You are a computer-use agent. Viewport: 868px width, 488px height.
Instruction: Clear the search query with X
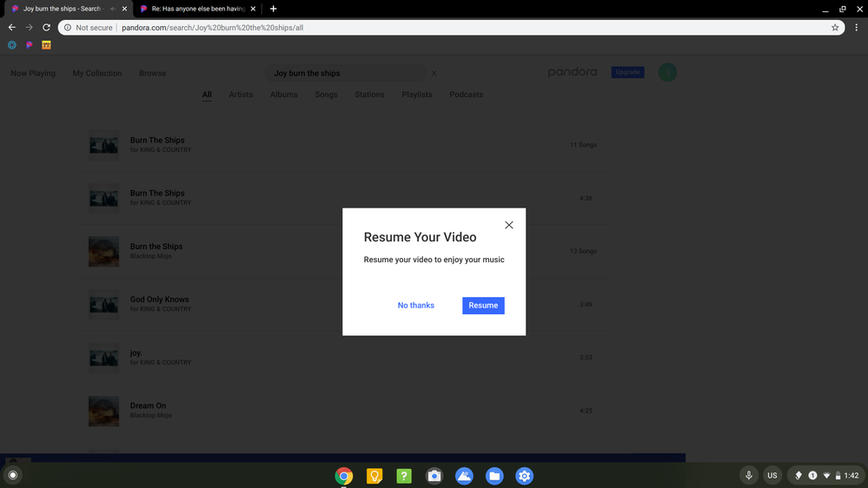[x=434, y=73]
